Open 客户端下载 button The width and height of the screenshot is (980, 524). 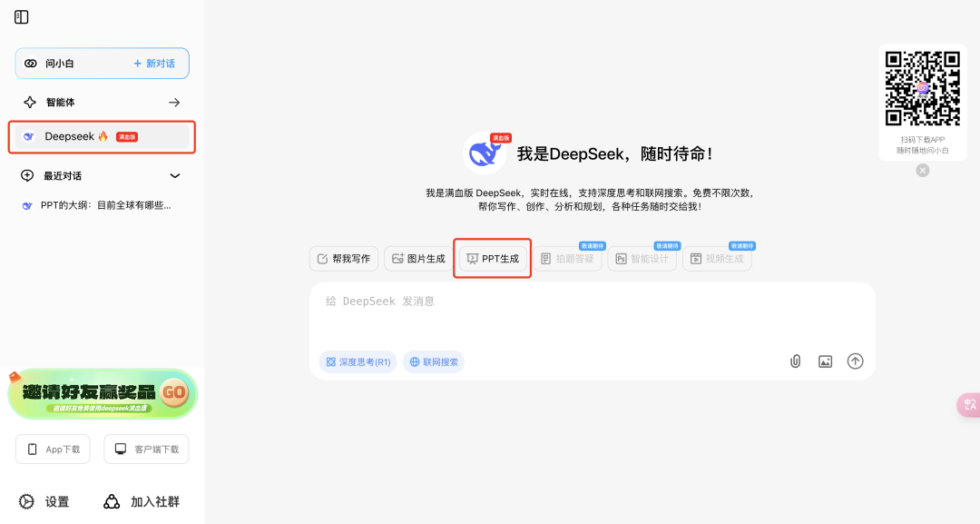tap(146, 449)
